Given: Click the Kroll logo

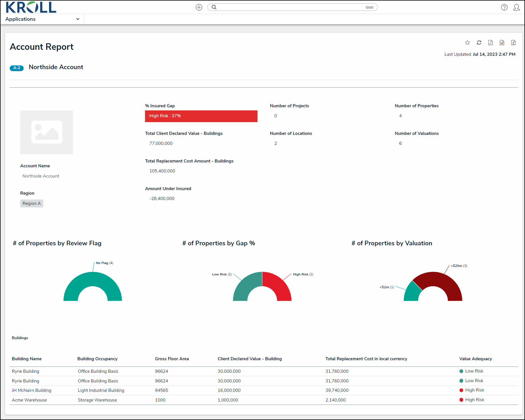Looking at the screenshot, I should tap(31, 7).
